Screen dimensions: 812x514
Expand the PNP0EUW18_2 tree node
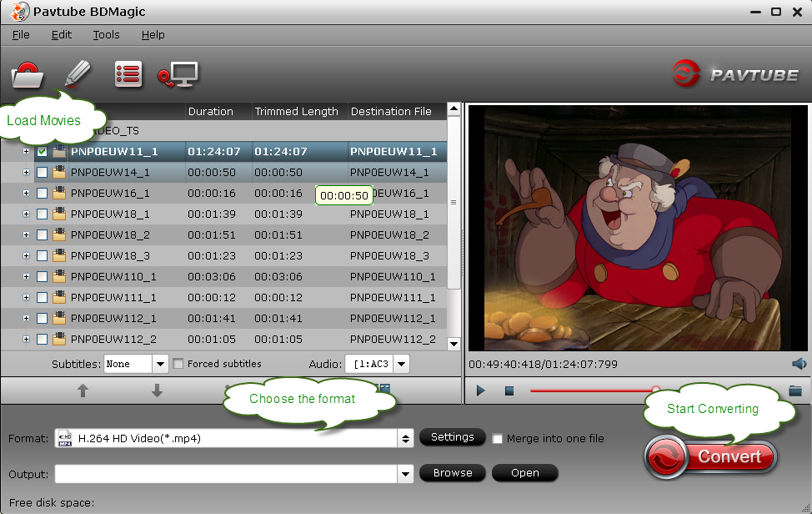[x=26, y=234]
